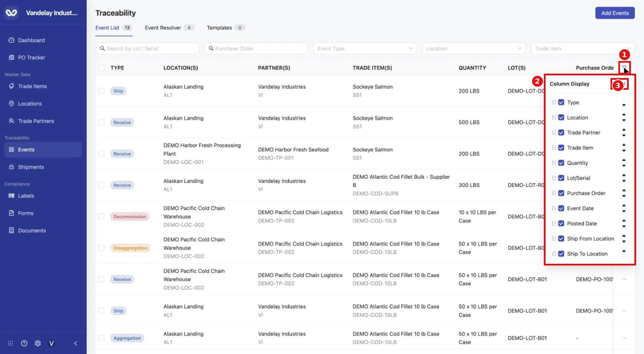Open Documents in the sidebar
Screen dimensions: 644x354
point(32,230)
